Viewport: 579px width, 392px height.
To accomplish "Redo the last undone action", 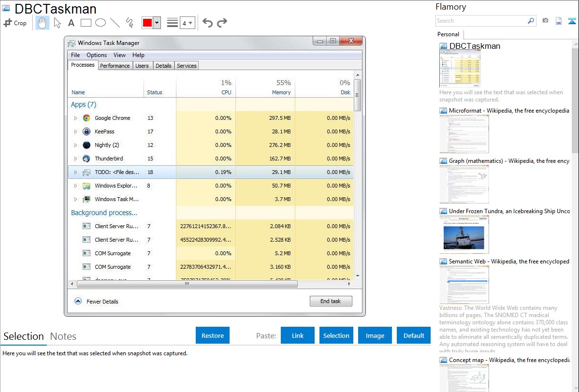I will [x=222, y=23].
